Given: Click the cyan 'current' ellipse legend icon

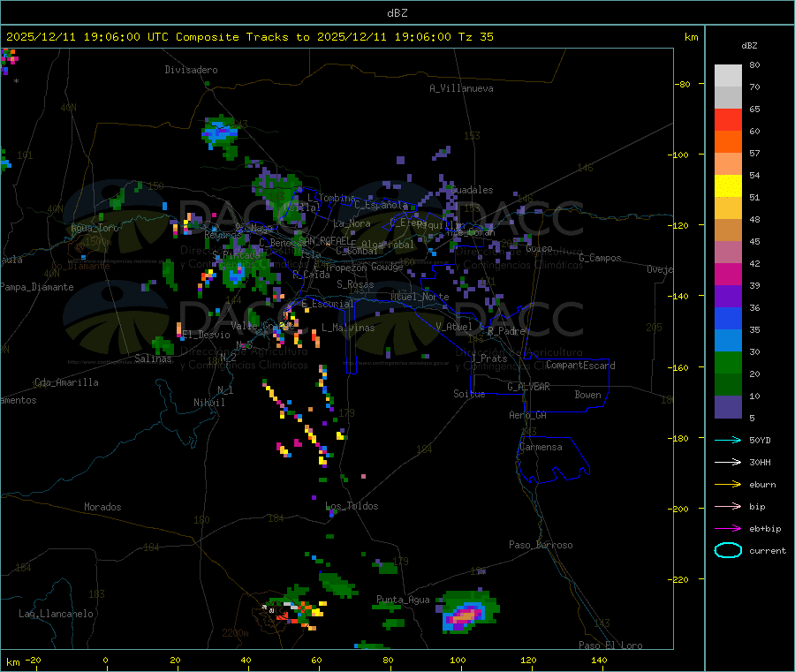Looking at the screenshot, I should (728, 550).
